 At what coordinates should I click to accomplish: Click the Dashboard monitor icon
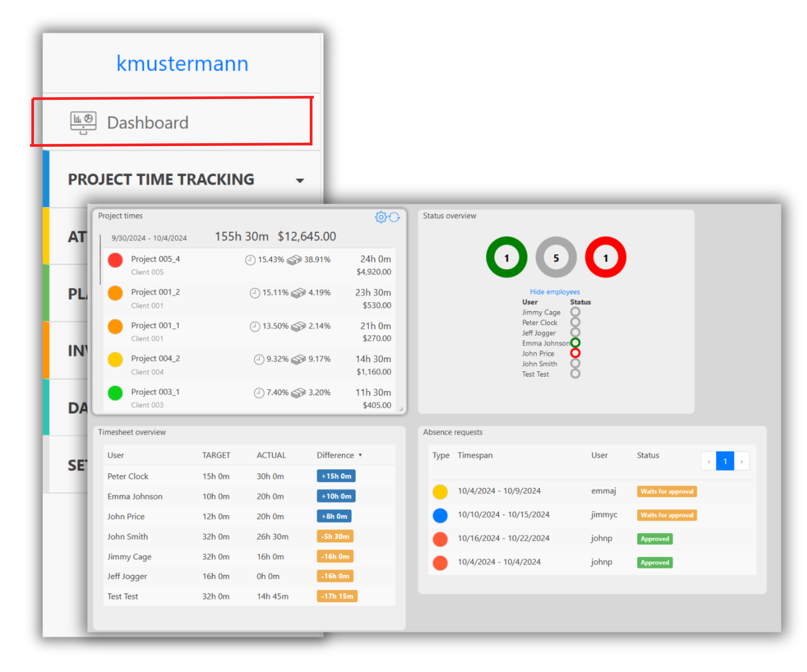84,122
